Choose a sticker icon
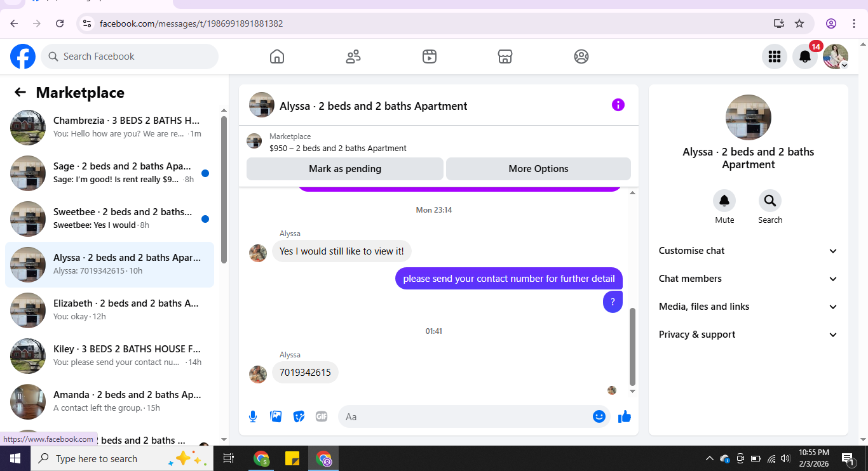Viewport: 868px width, 471px height. pos(299,416)
